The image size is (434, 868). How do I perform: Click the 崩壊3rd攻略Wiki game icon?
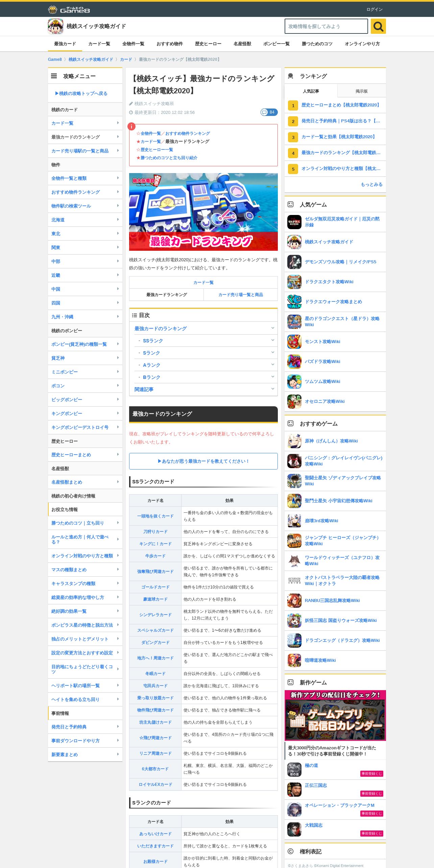point(294,521)
